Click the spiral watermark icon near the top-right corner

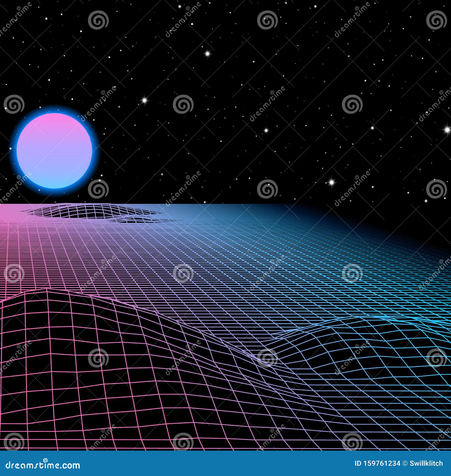[x=437, y=21]
